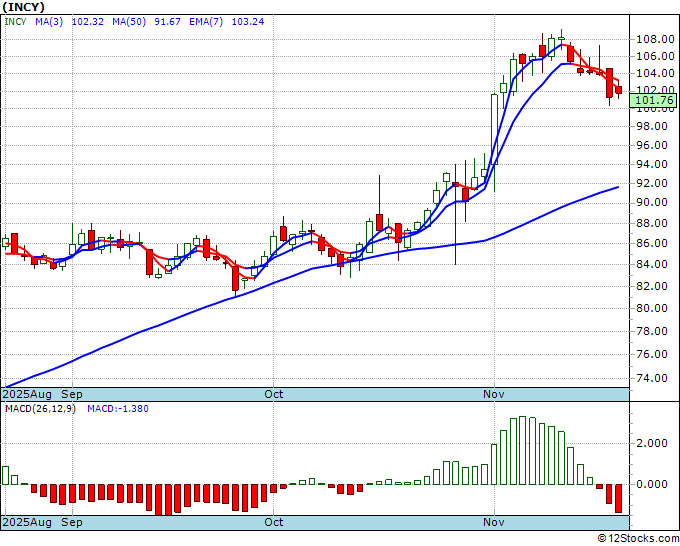680x546 pixels.
Task: Click the 104.00 price axis label
Action: (x=655, y=73)
